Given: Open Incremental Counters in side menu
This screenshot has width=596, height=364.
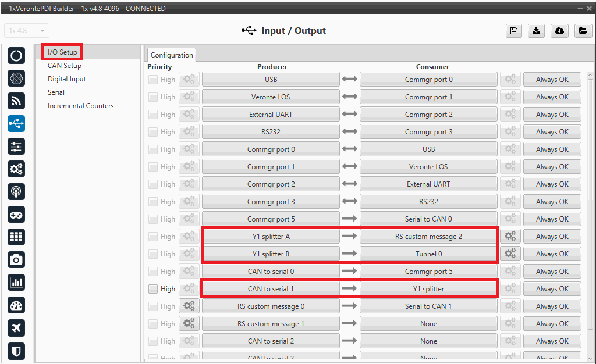Looking at the screenshot, I should [81, 106].
